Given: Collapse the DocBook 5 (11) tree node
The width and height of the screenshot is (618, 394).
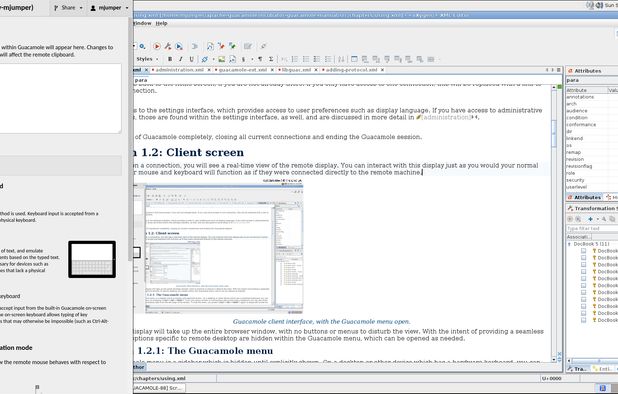Looking at the screenshot, I should click(x=569, y=244).
